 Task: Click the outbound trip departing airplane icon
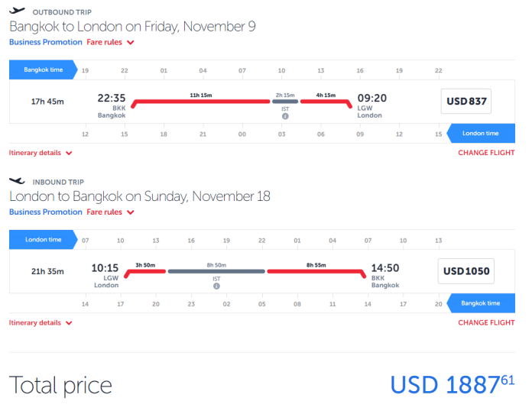(17, 11)
